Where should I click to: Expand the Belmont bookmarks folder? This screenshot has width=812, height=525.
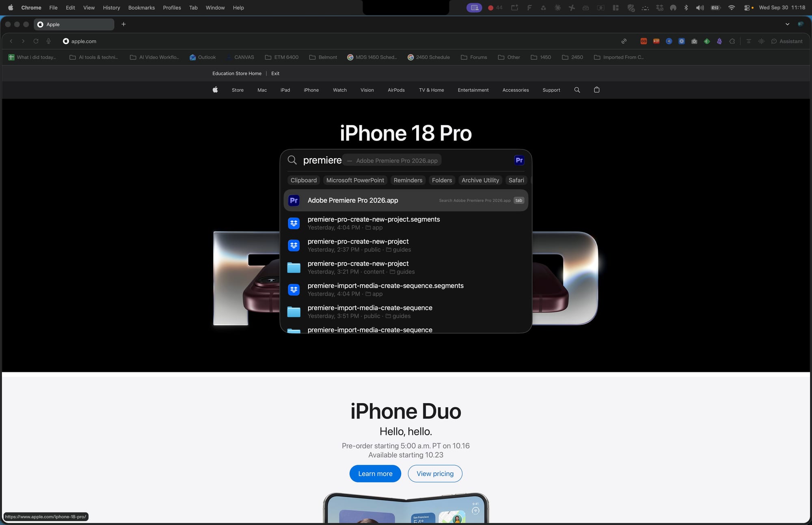click(323, 57)
